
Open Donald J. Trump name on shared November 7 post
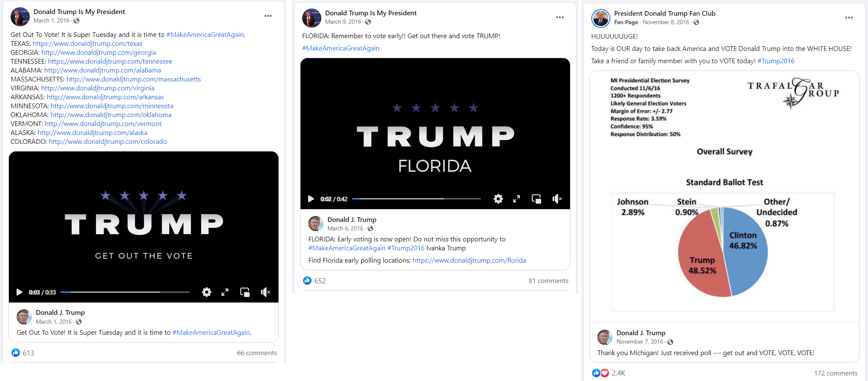click(x=641, y=333)
